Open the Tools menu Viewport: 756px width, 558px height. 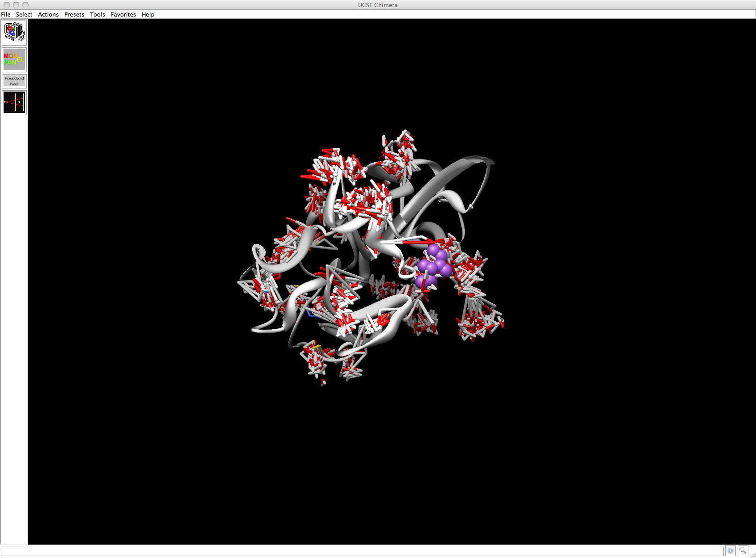click(97, 14)
